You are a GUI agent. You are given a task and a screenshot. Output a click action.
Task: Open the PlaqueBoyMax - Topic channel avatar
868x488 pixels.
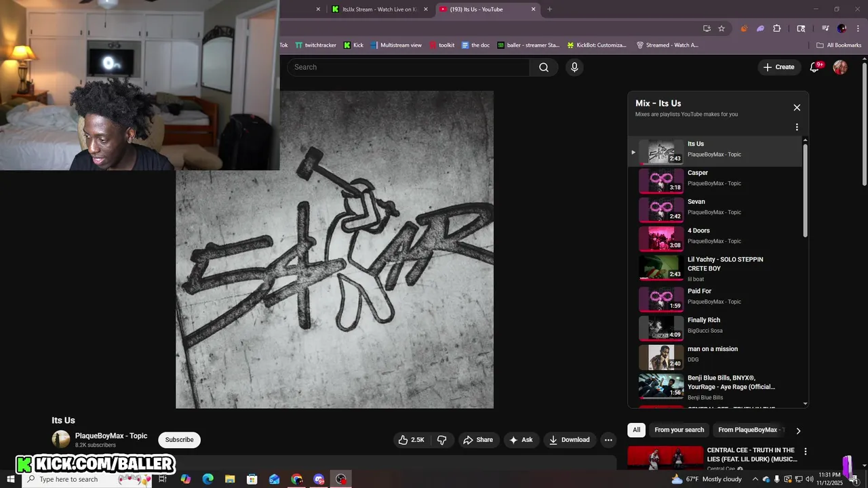pyautogui.click(x=61, y=439)
